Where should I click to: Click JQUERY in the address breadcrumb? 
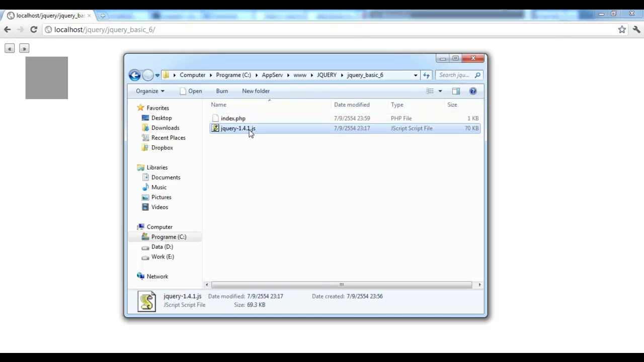(x=327, y=75)
